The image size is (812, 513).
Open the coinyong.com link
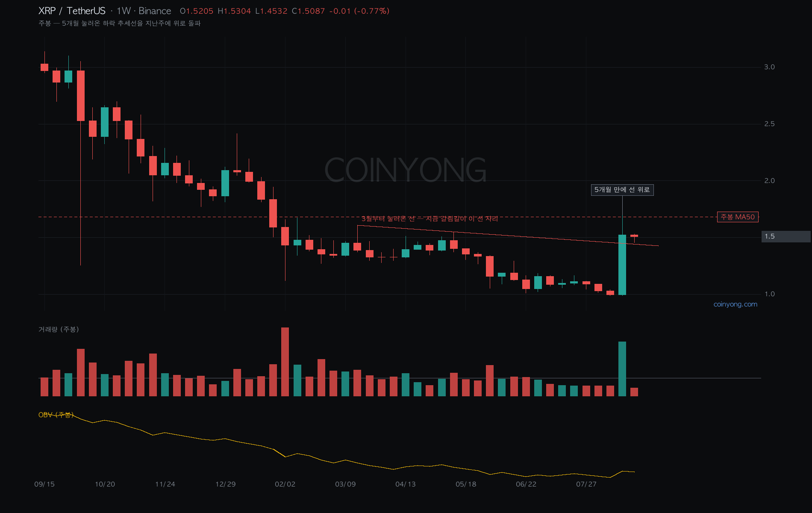[736, 304]
